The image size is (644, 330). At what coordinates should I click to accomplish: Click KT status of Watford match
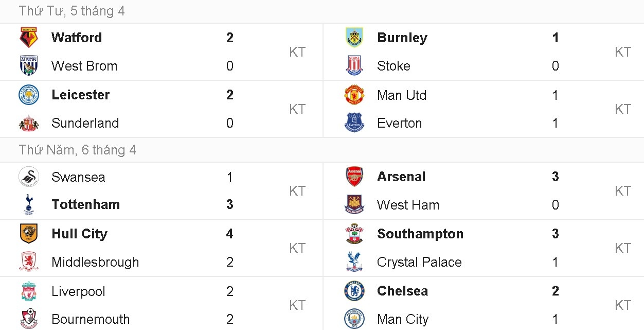pyautogui.click(x=297, y=52)
